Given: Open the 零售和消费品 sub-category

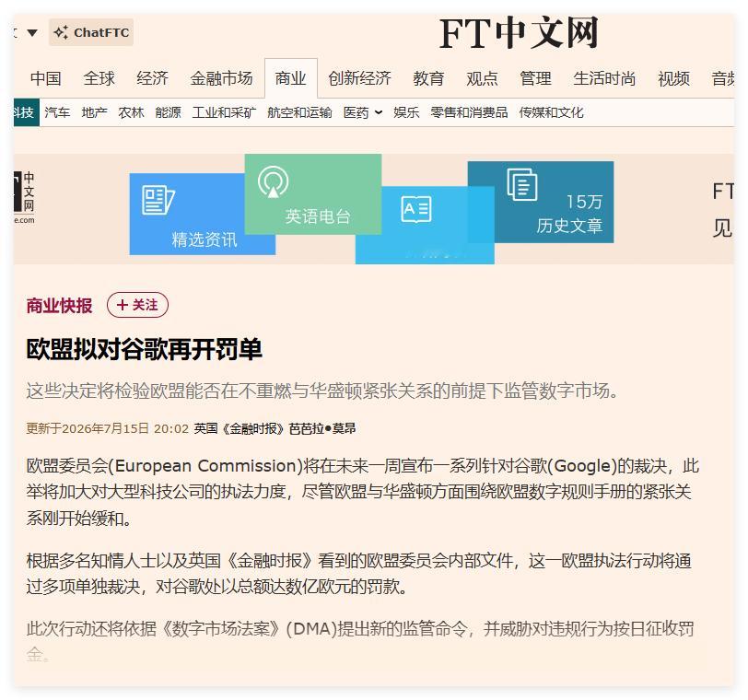Looking at the screenshot, I should (469, 112).
